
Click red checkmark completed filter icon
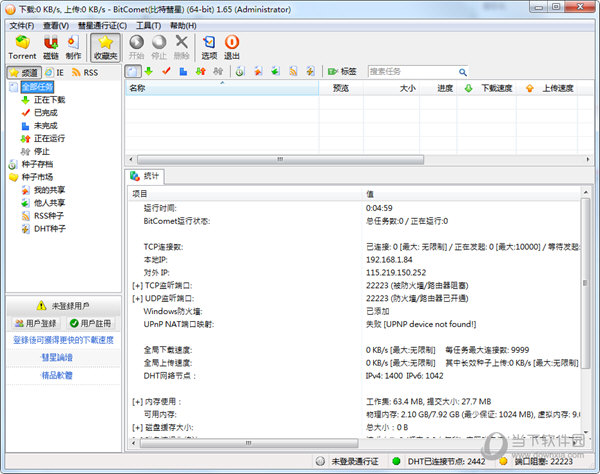(x=166, y=71)
